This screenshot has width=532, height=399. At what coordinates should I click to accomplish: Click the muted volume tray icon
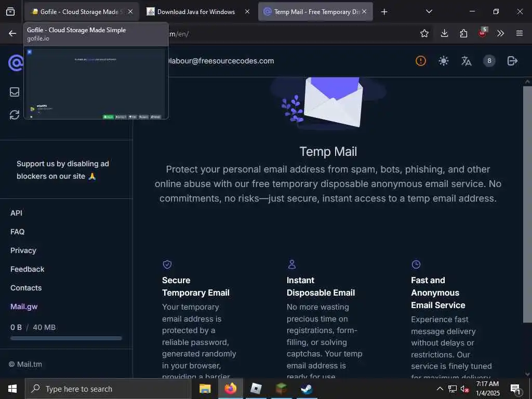(x=465, y=389)
